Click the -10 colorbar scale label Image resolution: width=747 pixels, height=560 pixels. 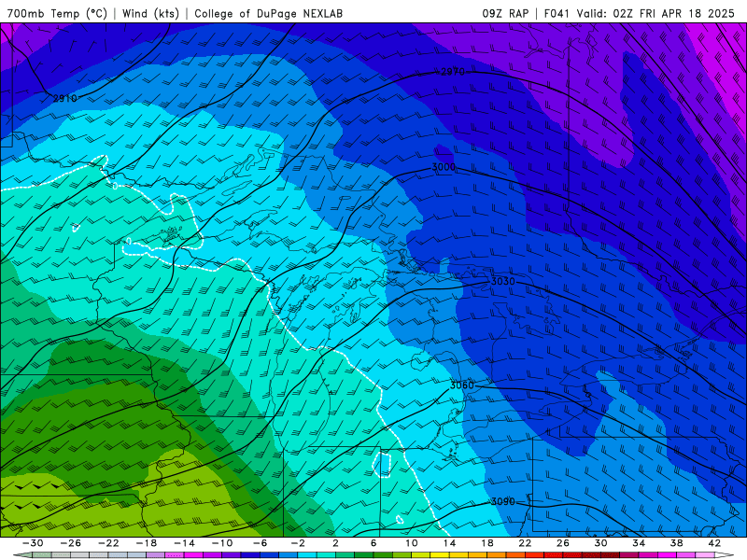(221, 543)
